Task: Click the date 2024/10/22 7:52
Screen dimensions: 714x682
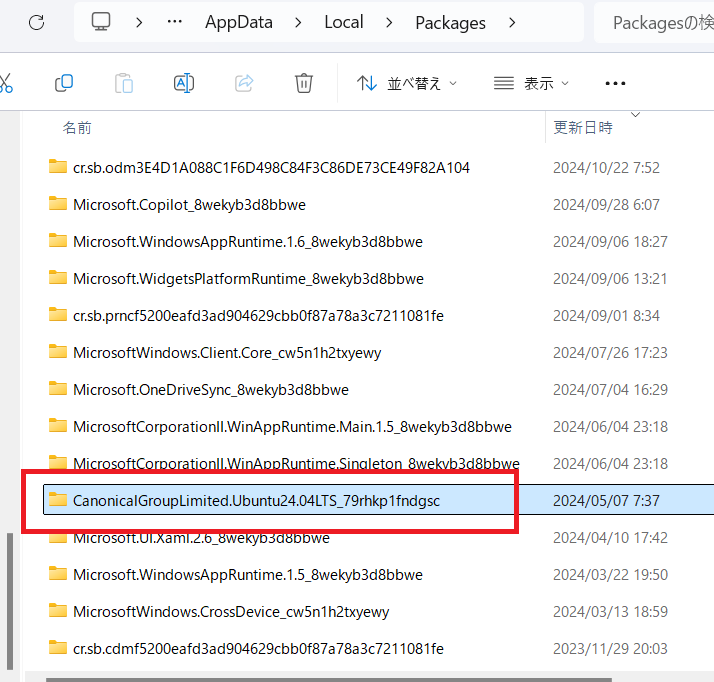Action: tap(606, 168)
